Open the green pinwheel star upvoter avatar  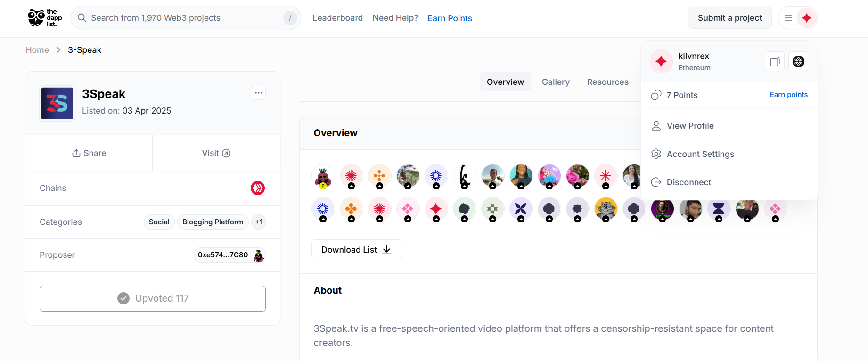493,209
